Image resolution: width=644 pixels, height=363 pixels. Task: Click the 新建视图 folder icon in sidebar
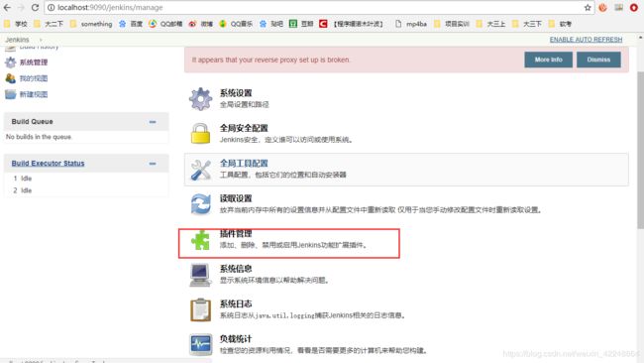10,94
